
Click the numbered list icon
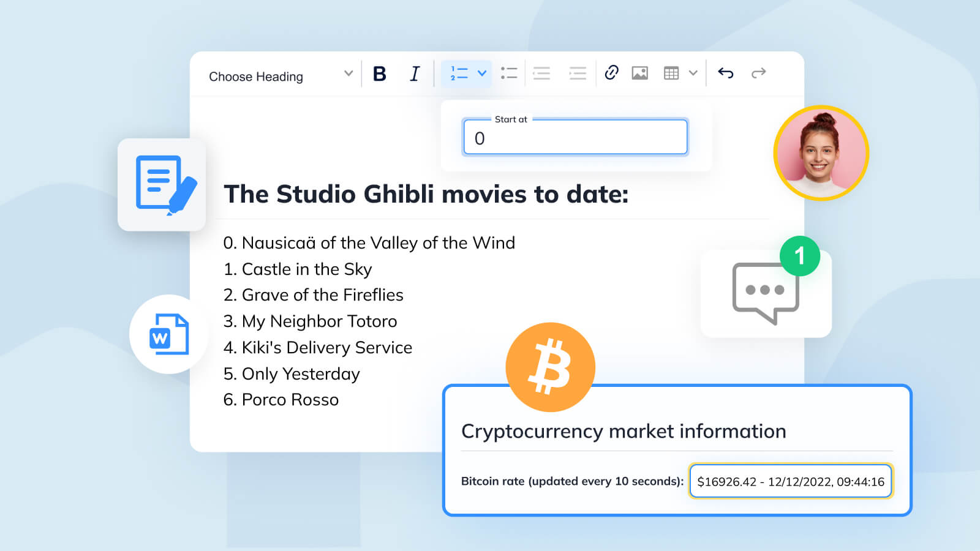[x=459, y=73]
